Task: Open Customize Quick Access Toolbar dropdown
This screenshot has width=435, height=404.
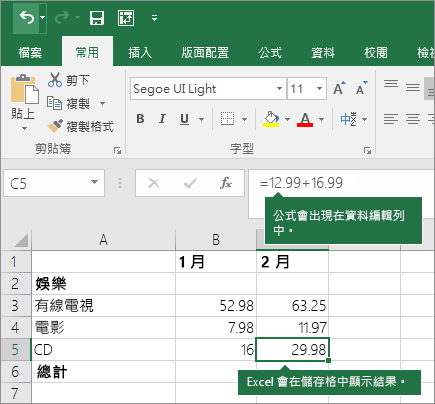Action: click(x=154, y=18)
